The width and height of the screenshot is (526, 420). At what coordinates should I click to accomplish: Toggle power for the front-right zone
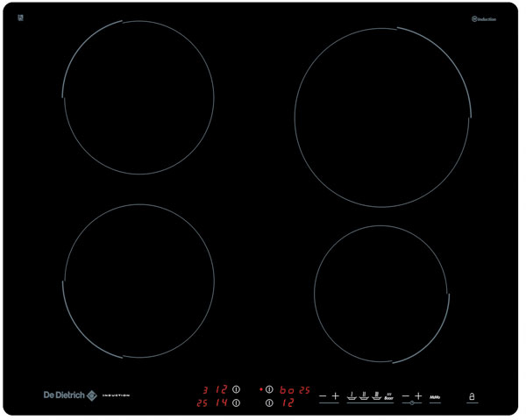pos(269,403)
